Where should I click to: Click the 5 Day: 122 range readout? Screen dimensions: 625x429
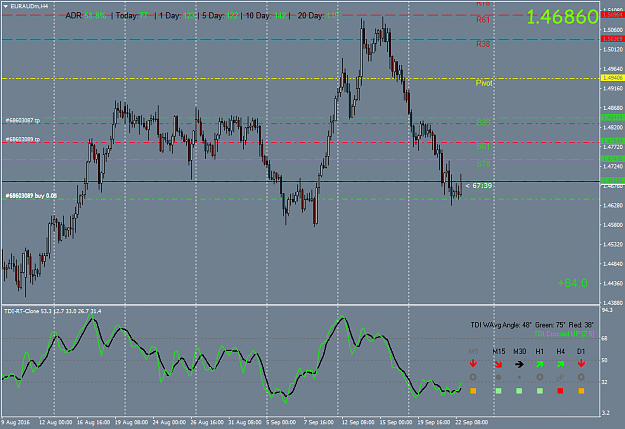coord(220,16)
